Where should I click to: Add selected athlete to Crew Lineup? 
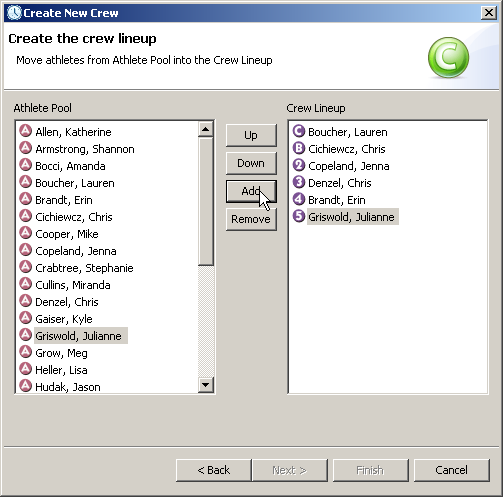click(x=251, y=191)
